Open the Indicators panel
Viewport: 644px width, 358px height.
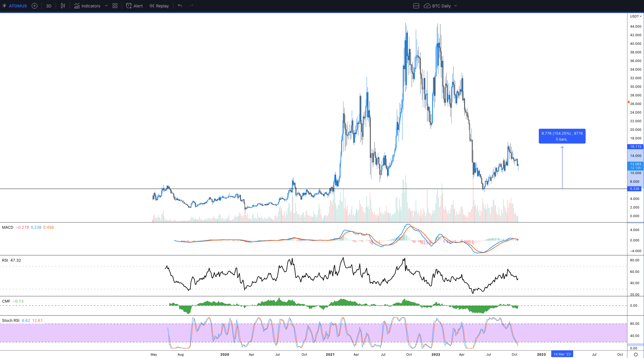tap(87, 6)
